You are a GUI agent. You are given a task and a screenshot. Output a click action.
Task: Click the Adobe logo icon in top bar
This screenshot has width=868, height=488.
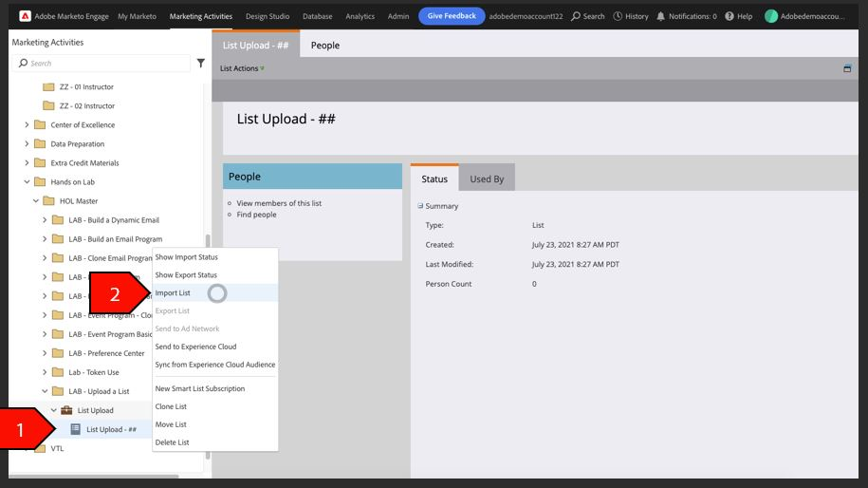pos(25,16)
